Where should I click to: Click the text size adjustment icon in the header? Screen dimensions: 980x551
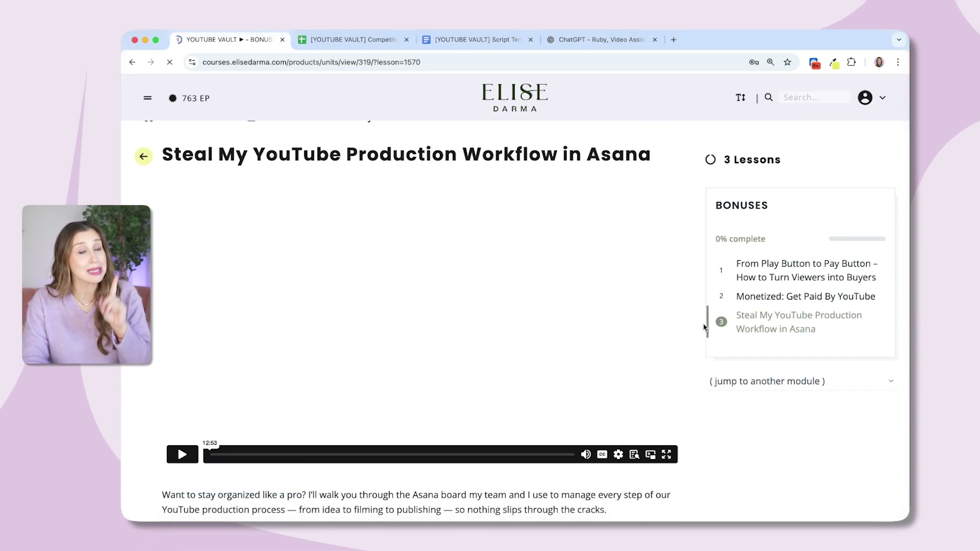pos(741,97)
